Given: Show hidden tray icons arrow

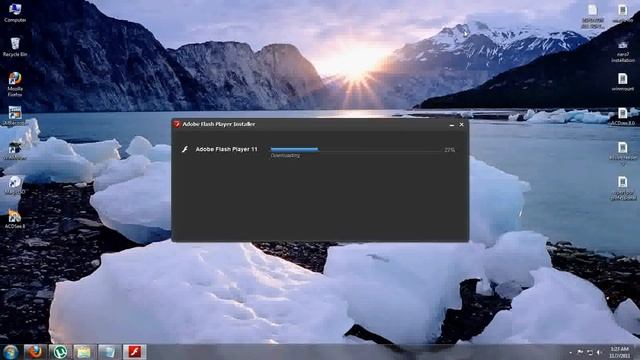Looking at the screenshot, I should (571, 352).
